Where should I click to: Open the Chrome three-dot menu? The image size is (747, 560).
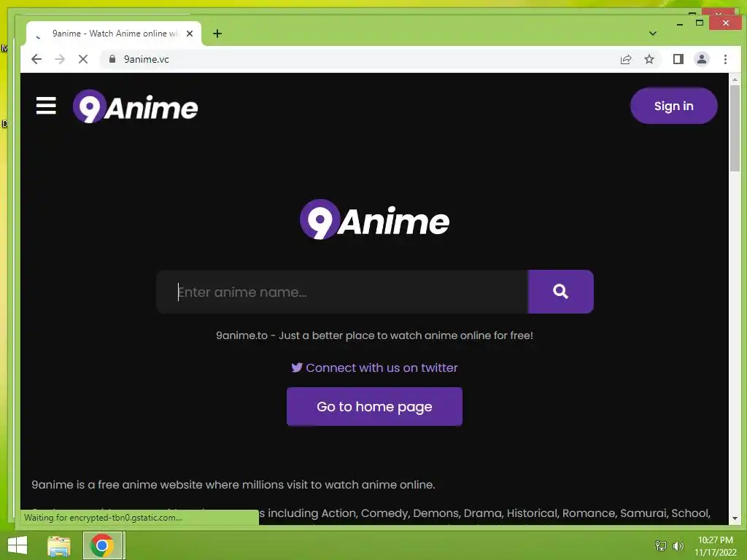point(725,59)
